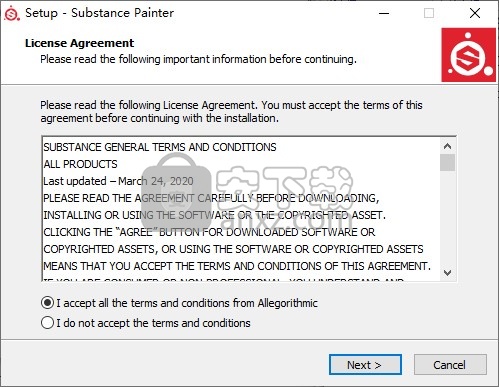This screenshot has height=387, width=499.
Task: Click the "from Allegorithmic" accept label text
Action: pyautogui.click(x=275, y=303)
